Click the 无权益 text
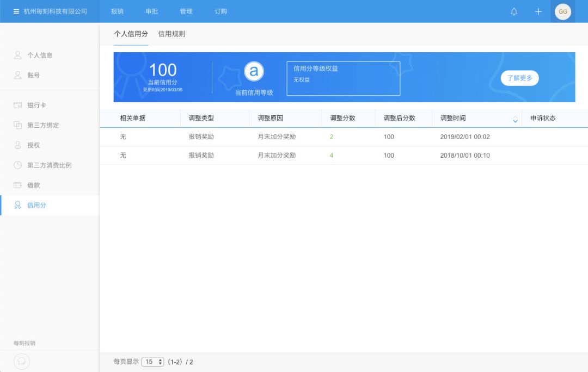This screenshot has height=372, width=588. (302, 80)
